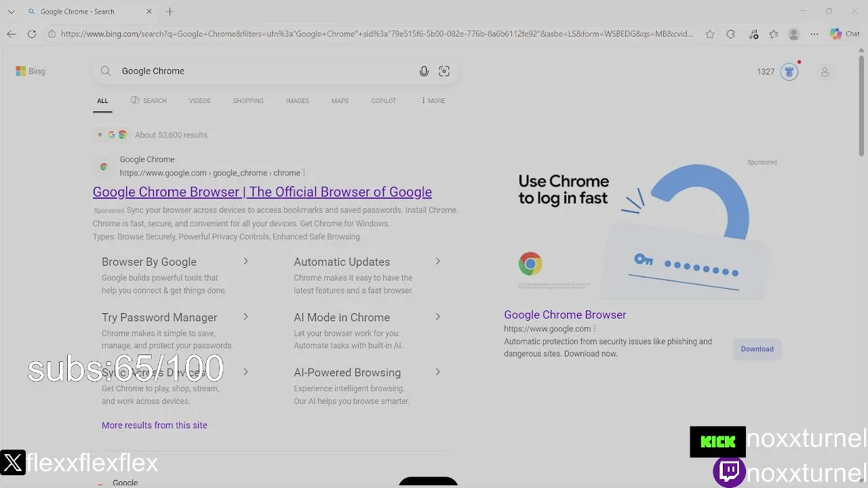The height and width of the screenshot is (488, 868).
Task: Open options dots beside https://www.google.com
Action: [595, 329]
